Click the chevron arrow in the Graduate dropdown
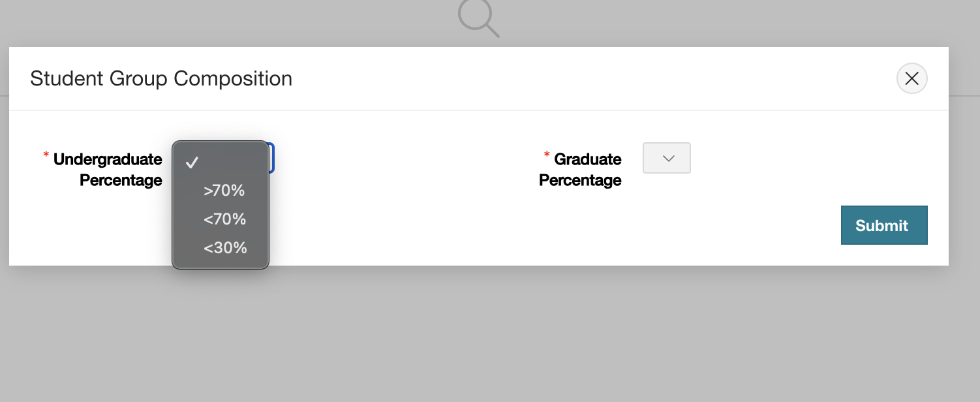980x402 pixels. pos(667,159)
